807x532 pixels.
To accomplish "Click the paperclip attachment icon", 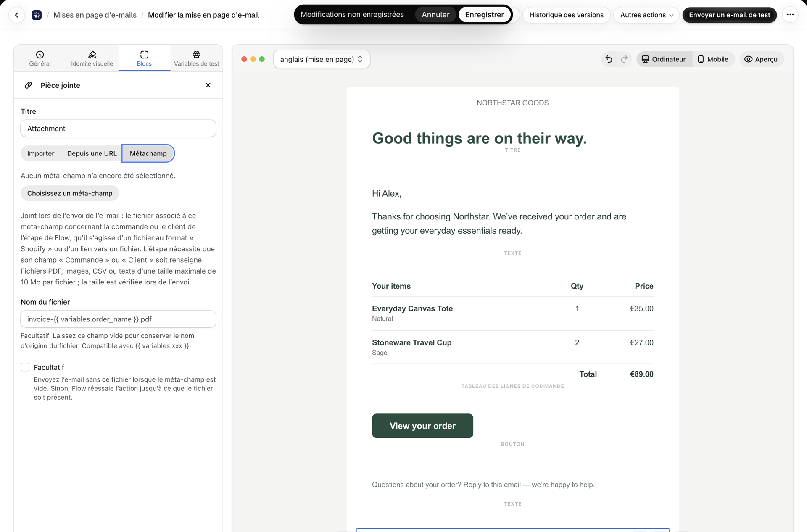I will click(x=28, y=85).
